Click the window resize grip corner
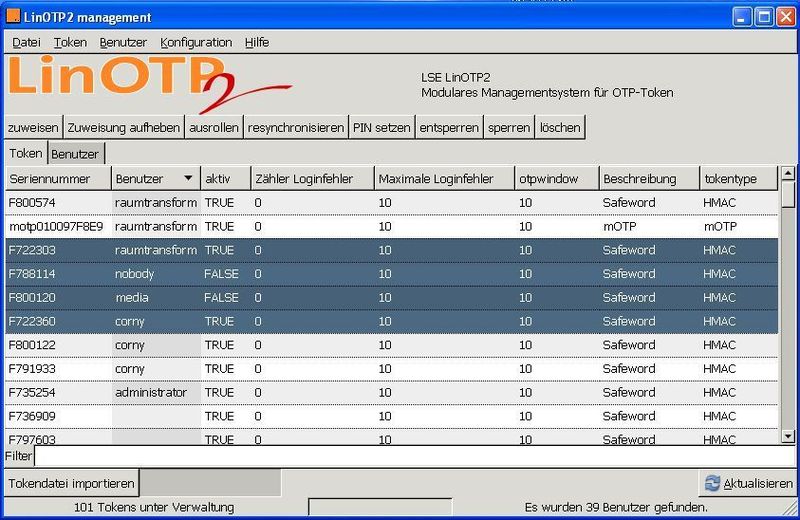This screenshot has height=520, width=800. [790, 509]
